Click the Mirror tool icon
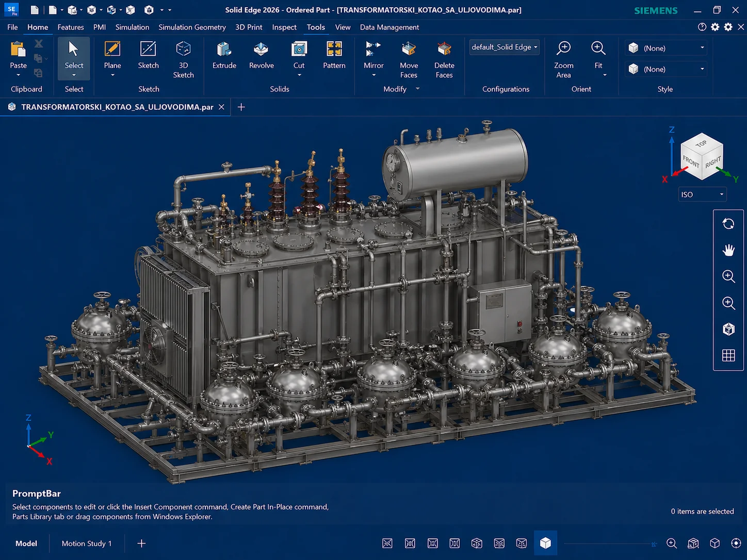Image resolution: width=747 pixels, height=560 pixels. (x=373, y=50)
